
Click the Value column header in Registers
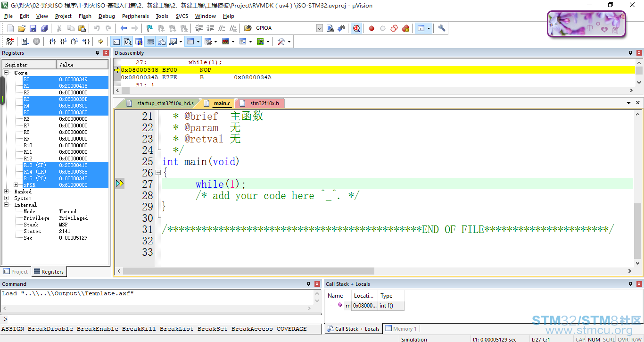83,65
